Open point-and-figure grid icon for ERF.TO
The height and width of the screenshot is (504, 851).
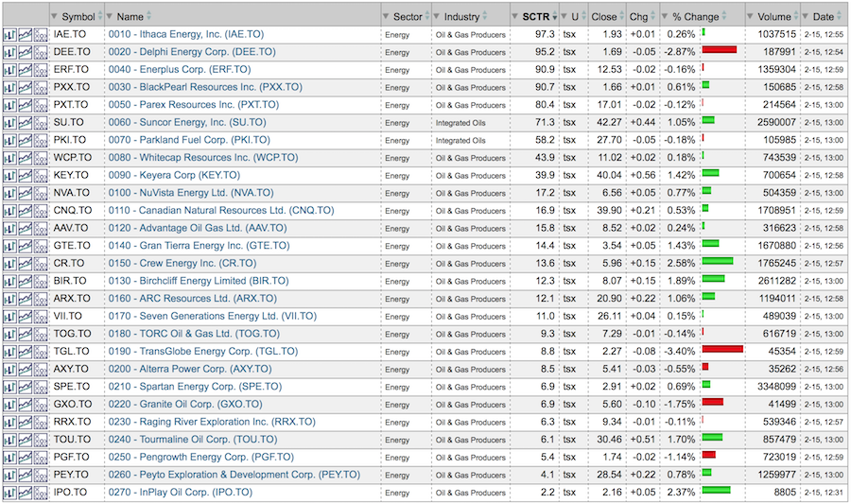tap(41, 71)
